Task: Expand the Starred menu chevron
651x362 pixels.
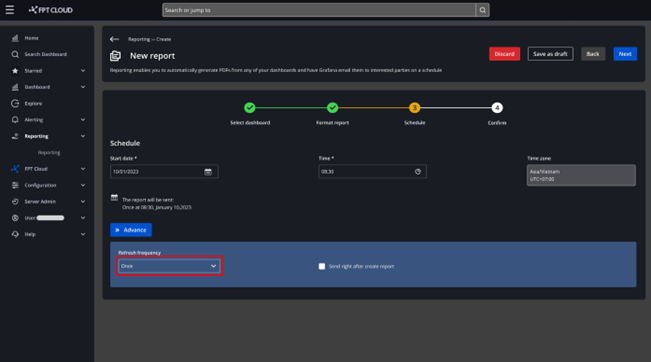Action: click(83, 71)
